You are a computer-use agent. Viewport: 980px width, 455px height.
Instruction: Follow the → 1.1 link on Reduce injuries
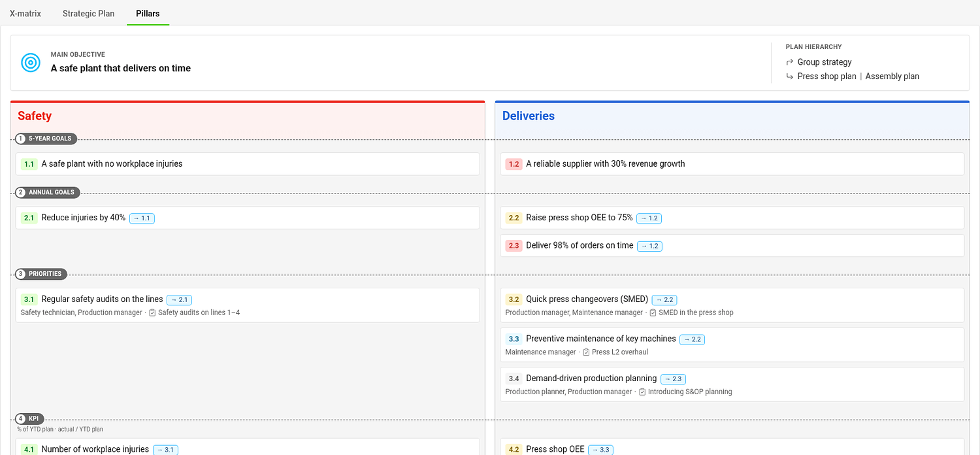click(x=142, y=218)
